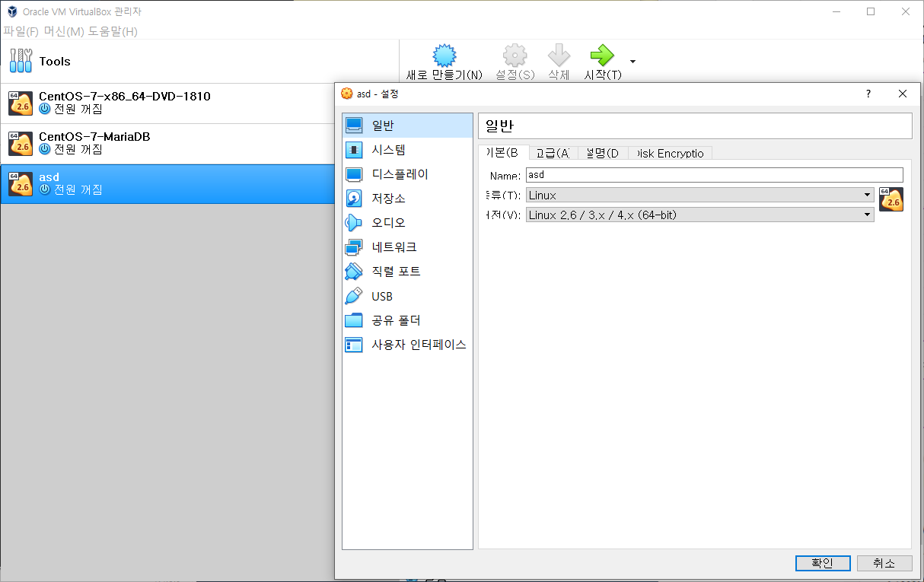
Task: Switch to the 고급(A) tab
Action: pyautogui.click(x=553, y=153)
